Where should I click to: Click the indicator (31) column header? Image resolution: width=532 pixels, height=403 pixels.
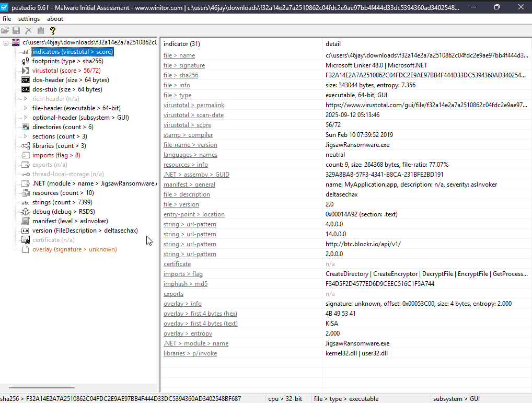pyautogui.click(x=241, y=44)
